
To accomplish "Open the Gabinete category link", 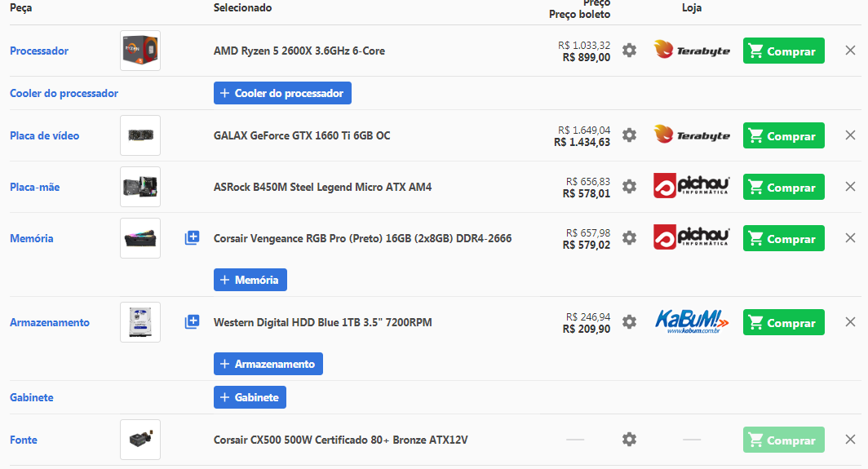I will [x=32, y=397].
